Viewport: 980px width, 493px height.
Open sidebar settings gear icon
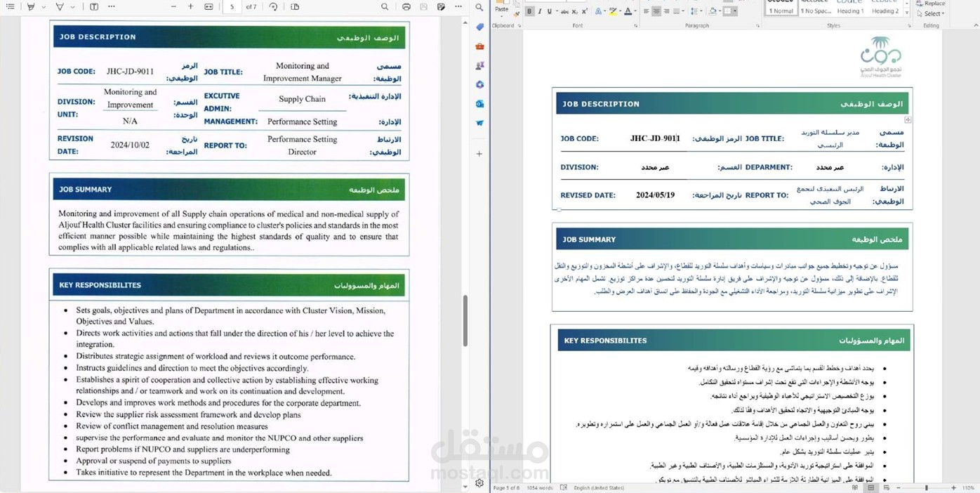click(479, 483)
